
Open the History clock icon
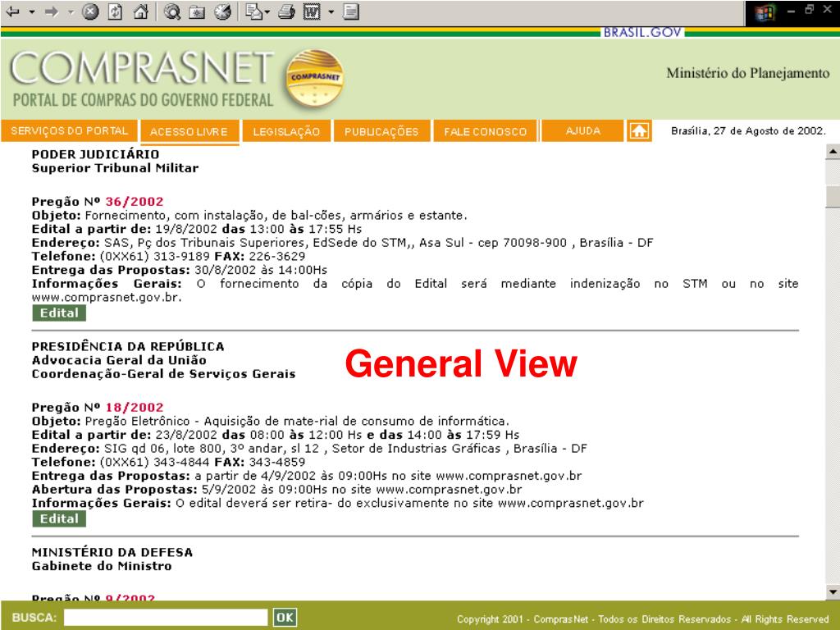pos(222,11)
